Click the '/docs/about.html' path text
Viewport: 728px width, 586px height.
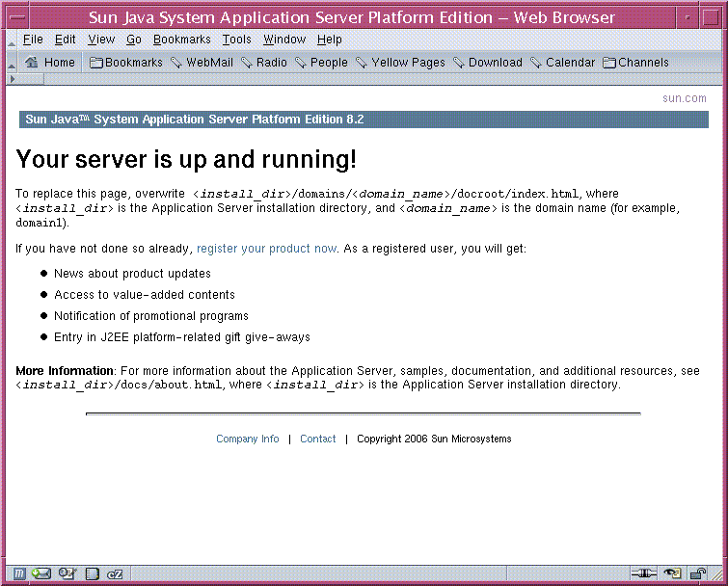coord(168,385)
